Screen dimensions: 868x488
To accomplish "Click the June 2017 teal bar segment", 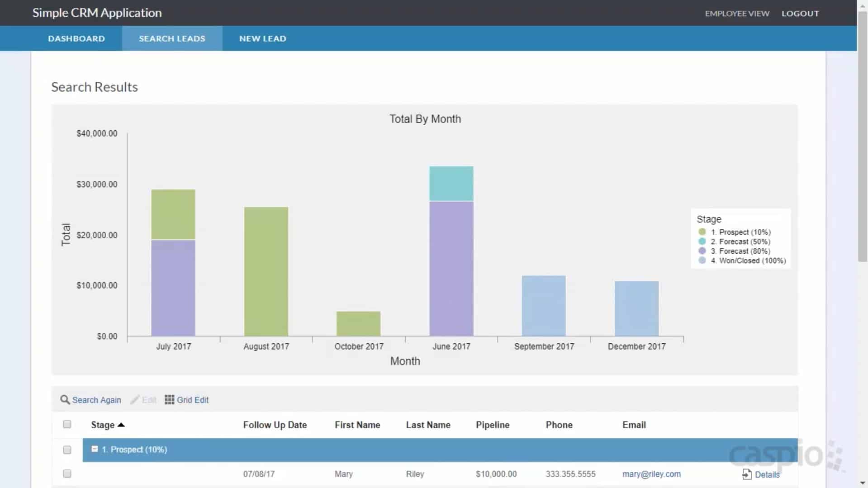I will 451,184.
